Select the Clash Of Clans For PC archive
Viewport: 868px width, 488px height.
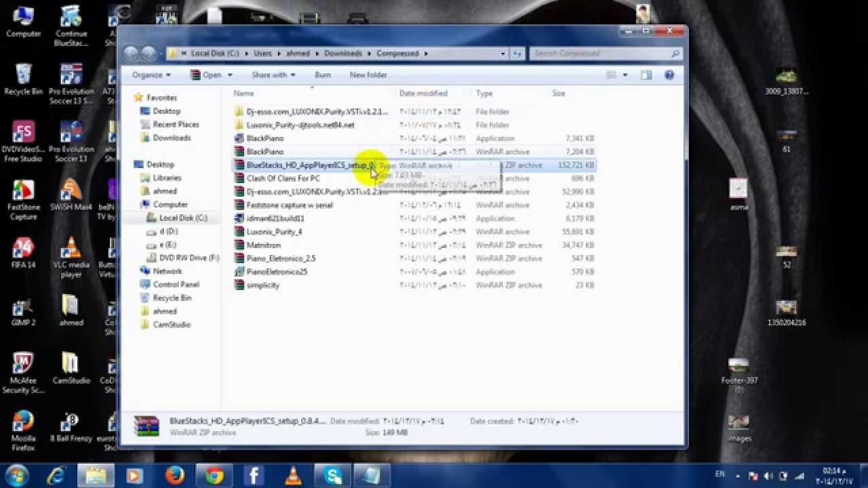coord(414,178)
